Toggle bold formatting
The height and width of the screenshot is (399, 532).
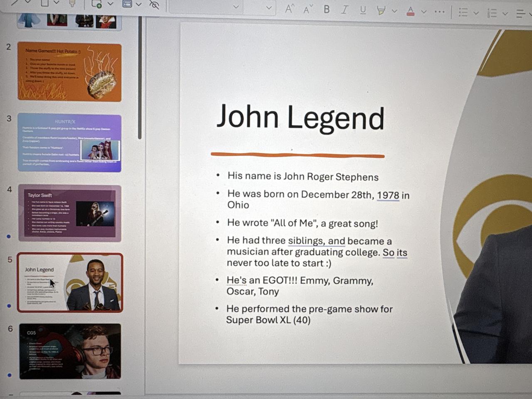click(327, 9)
